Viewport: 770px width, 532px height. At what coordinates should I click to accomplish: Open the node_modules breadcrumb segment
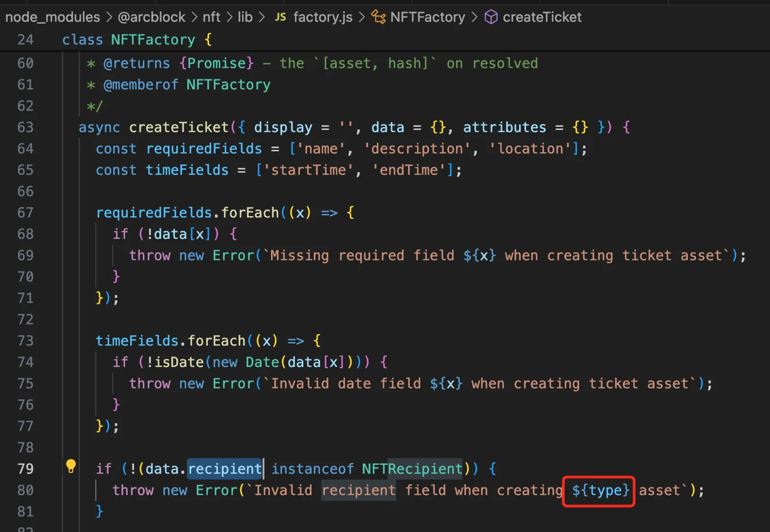52,17
